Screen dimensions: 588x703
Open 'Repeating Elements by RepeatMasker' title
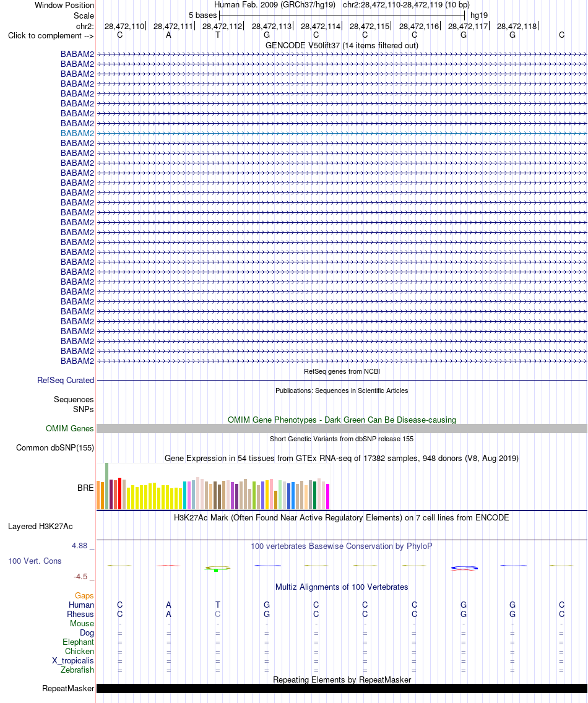tap(342, 679)
